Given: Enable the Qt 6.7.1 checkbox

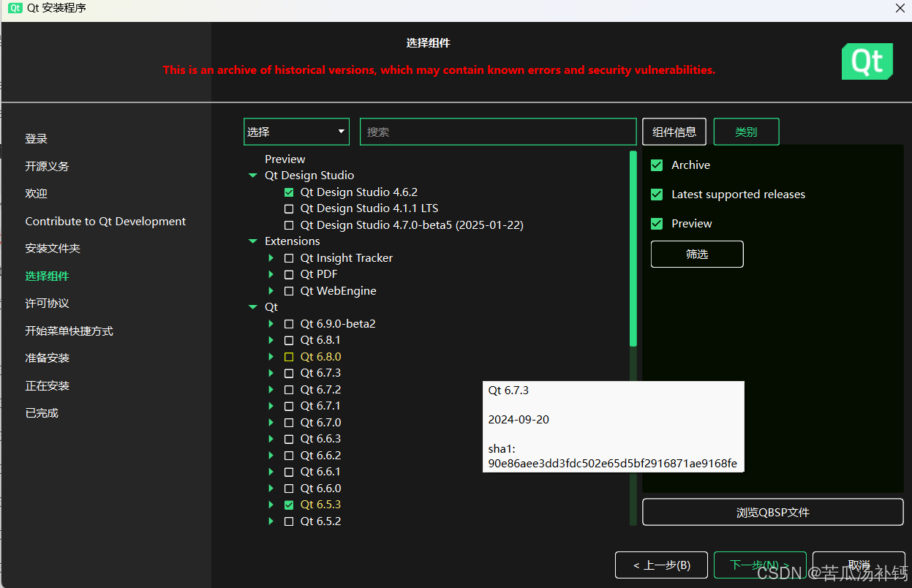Looking at the screenshot, I should [289, 407].
